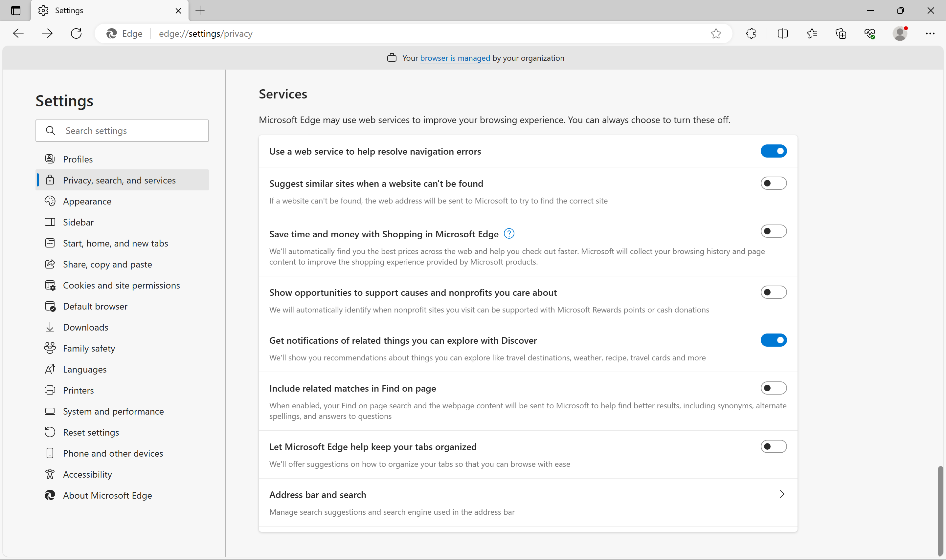Click the vertical scrollbar thumb
The image size is (946, 560).
[940, 511]
